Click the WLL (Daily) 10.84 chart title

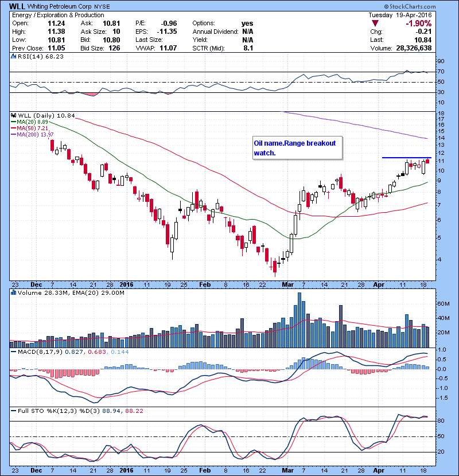pos(46,115)
